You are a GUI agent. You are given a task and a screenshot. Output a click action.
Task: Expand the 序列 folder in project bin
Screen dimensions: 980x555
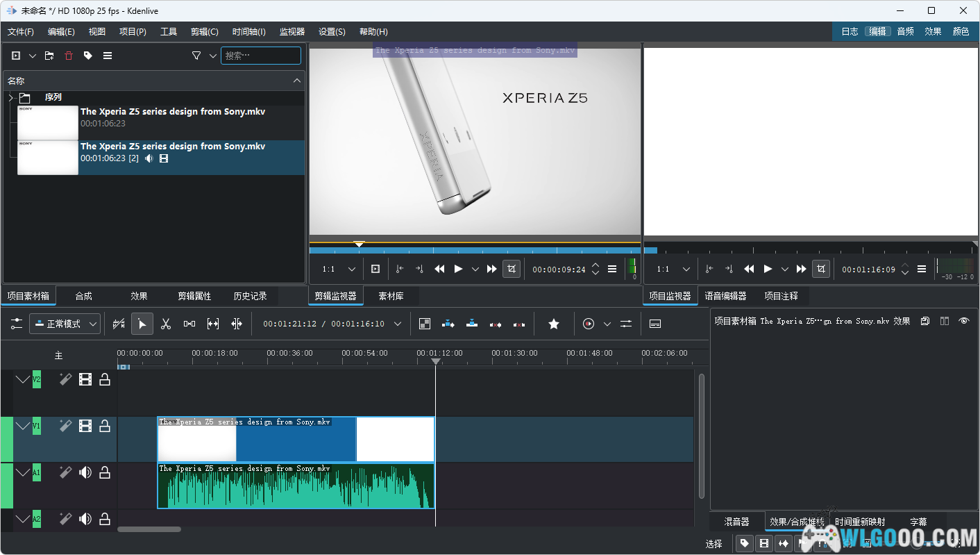(x=10, y=98)
